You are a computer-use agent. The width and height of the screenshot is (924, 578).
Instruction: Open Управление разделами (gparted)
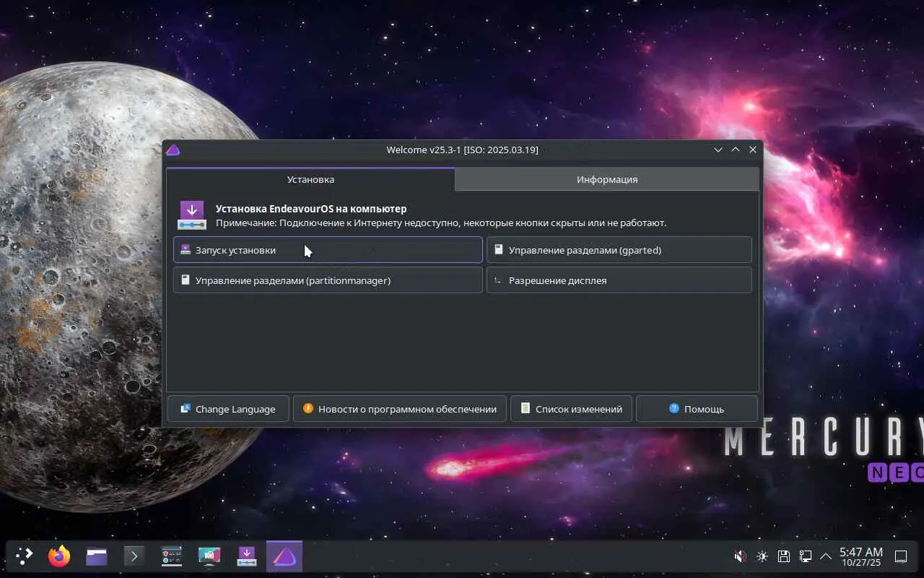(619, 250)
